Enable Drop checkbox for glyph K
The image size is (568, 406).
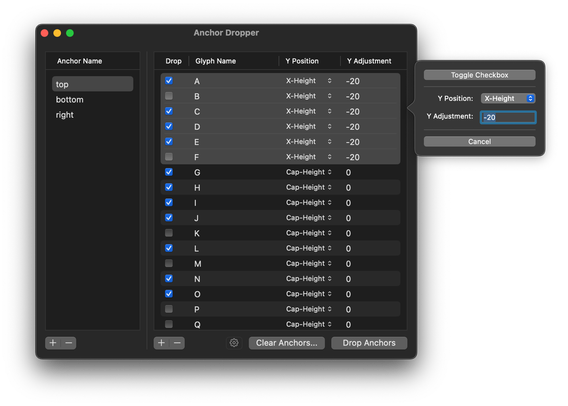169,233
